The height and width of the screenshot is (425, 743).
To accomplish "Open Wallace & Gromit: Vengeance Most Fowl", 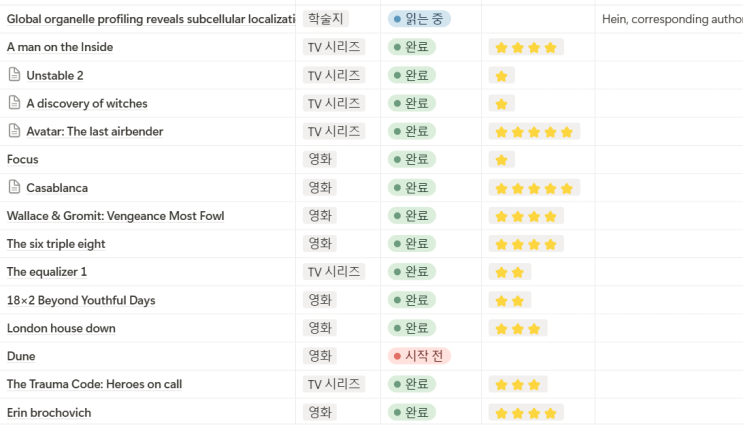I will coord(115,216).
